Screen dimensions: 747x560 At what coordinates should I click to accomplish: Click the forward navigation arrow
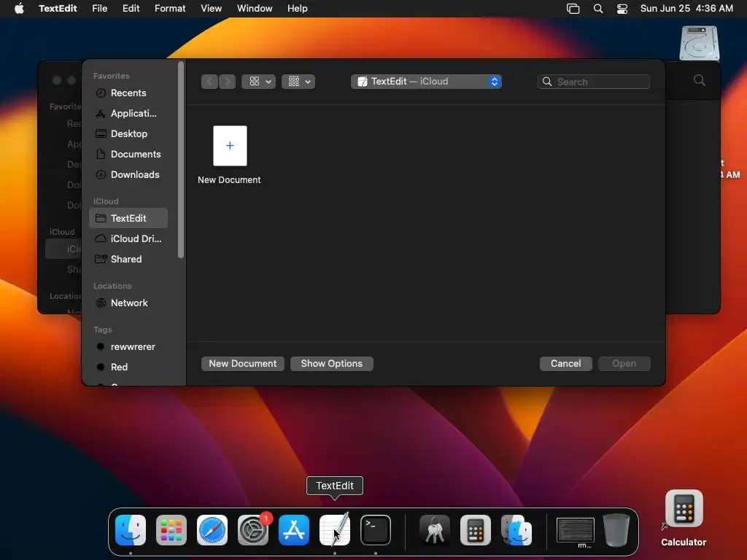(x=228, y=82)
